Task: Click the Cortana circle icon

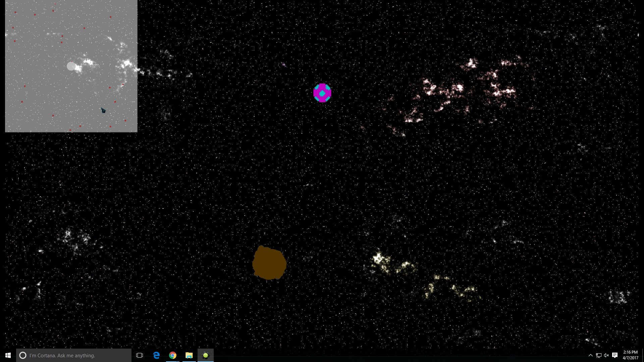Action: point(22,355)
